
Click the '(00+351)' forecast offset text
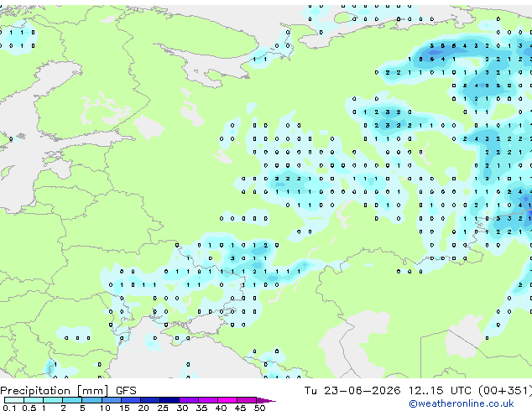pyautogui.click(x=505, y=391)
